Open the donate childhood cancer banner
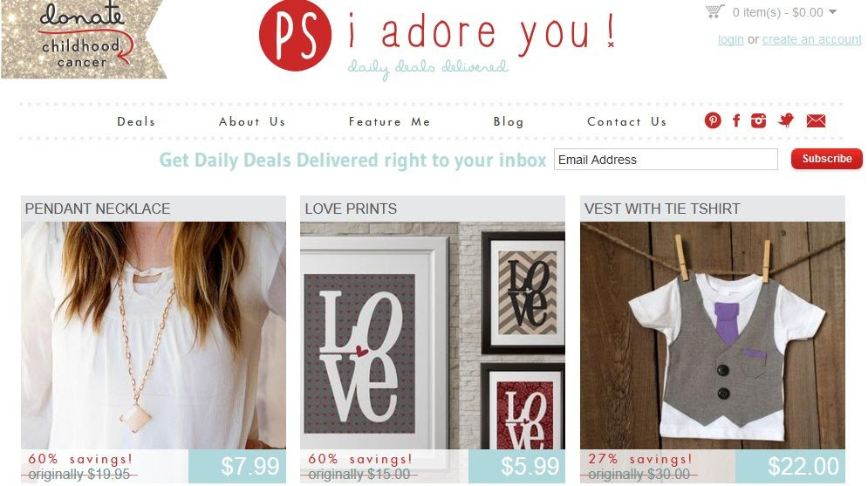 (x=83, y=38)
